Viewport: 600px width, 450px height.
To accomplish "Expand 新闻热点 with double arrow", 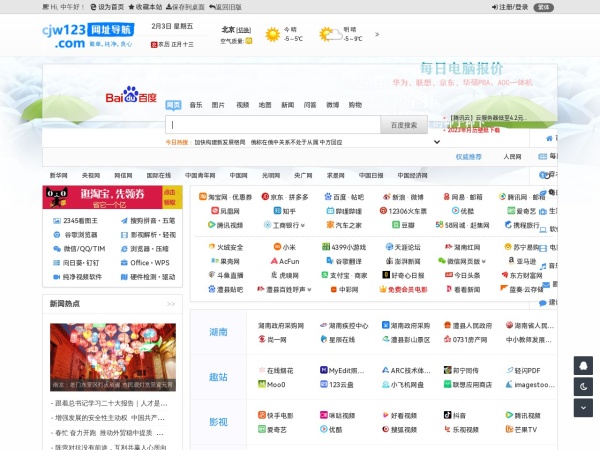I will tap(171, 304).
